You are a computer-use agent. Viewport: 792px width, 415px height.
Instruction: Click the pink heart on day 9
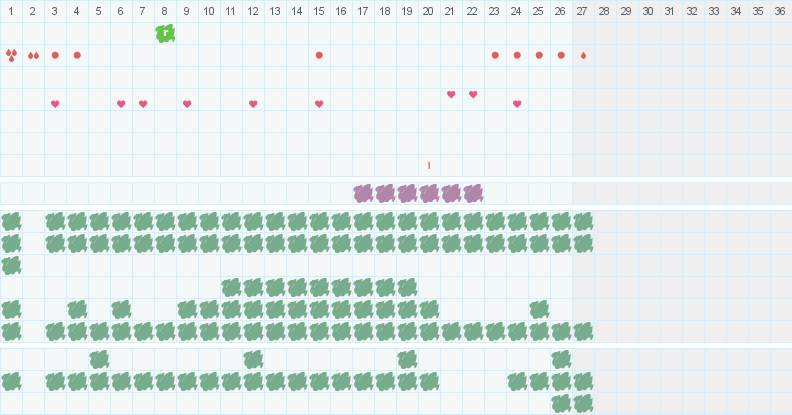[187, 104]
